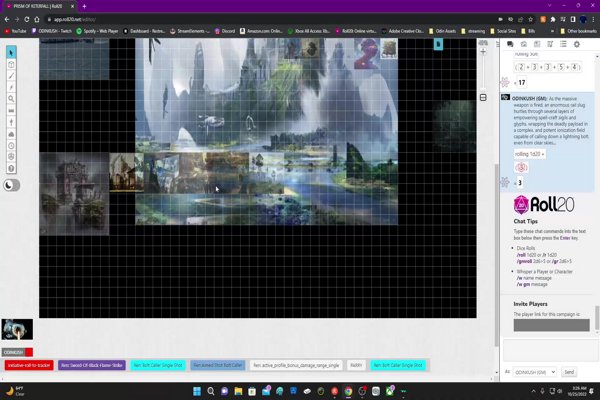Click the browser Home button
Screen dimensions: 600x400
37,19
